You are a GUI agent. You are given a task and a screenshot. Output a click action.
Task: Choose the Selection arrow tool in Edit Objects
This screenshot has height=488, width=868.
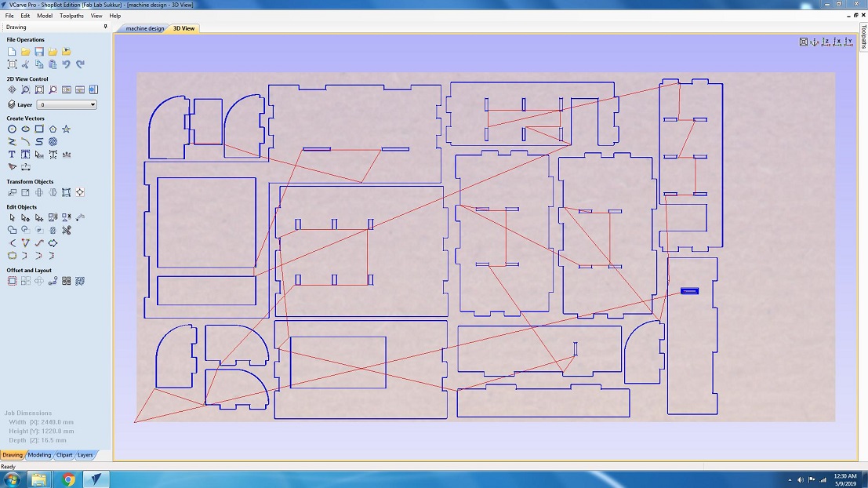coord(12,217)
